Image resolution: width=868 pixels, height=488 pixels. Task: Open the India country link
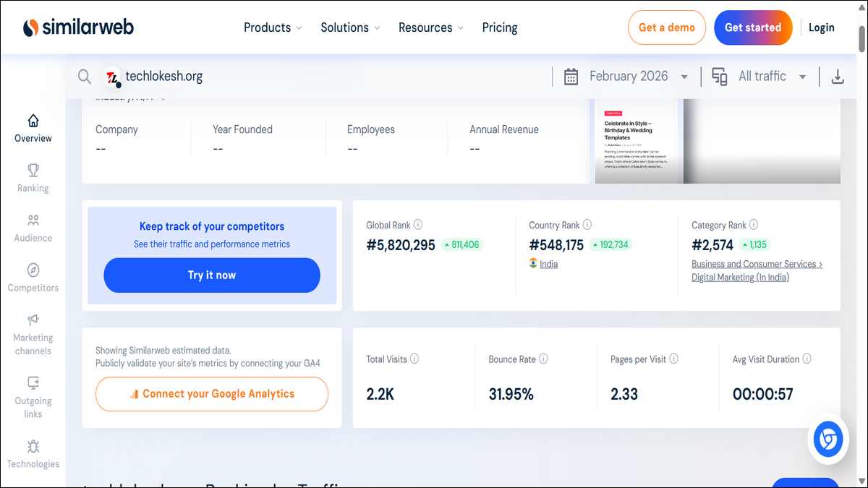click(x=549, y=264)
